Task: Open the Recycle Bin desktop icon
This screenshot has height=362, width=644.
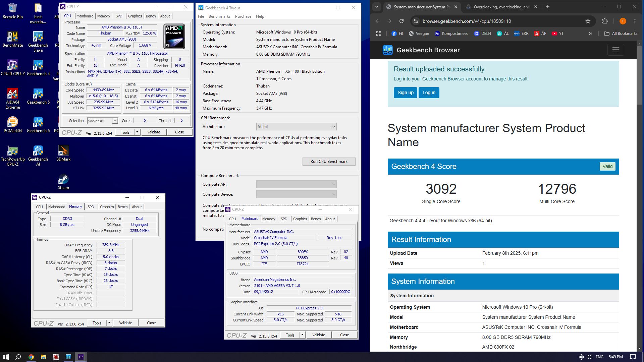Action: tap(12, 11)
